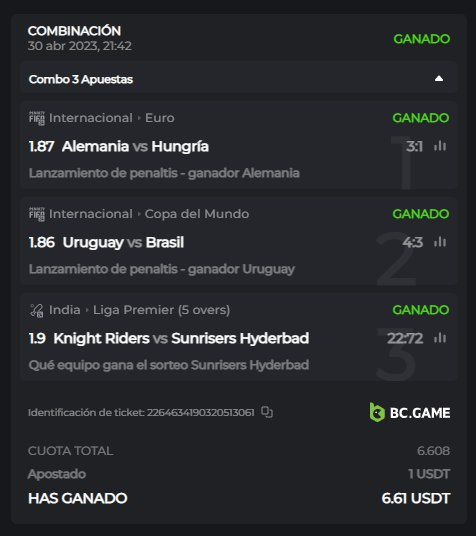Select the Euro league breadcrumb
Viewport: 476px width, 536px height.
(160, 118)
